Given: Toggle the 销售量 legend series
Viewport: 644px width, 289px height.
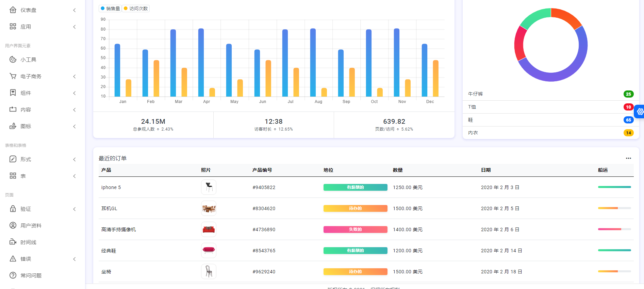Looking at the screenshot, I should click(110, 8).
